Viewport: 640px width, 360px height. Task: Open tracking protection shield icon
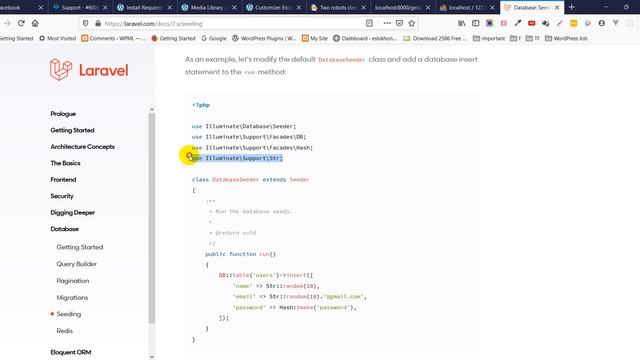point(85,23)
